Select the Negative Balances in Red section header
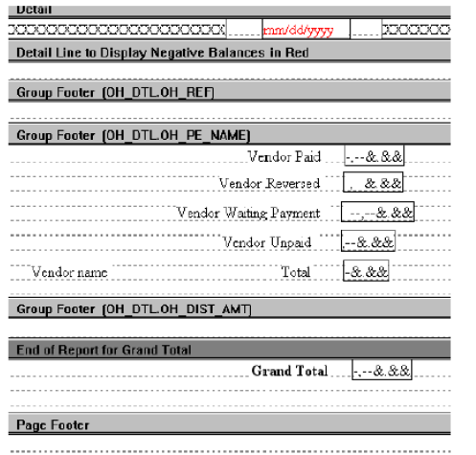Image resolution: width=476 pixels, height=455 pixels. 229,52
